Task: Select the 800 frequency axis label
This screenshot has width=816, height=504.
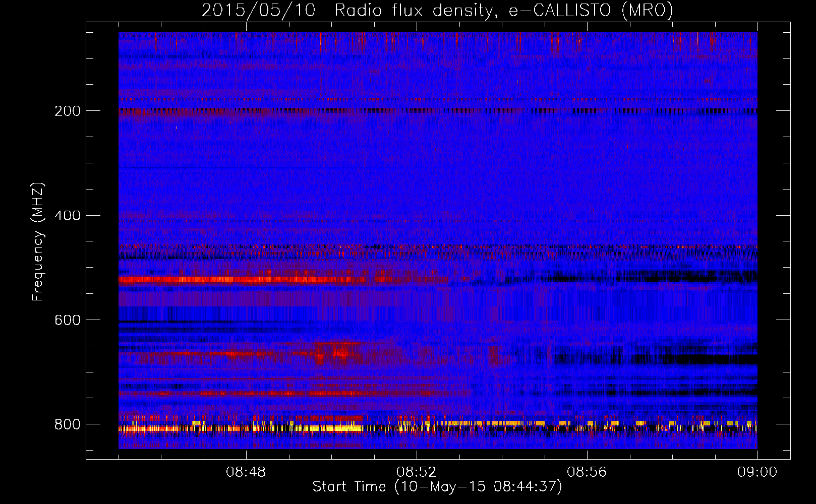Action: point(68,424)
